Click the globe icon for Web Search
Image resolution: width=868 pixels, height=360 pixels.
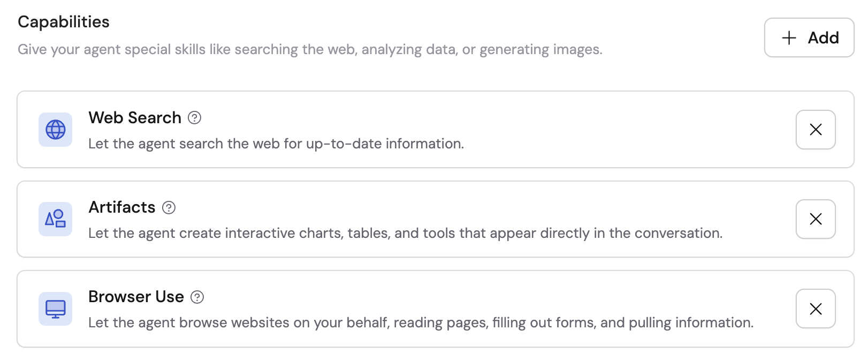55,130
